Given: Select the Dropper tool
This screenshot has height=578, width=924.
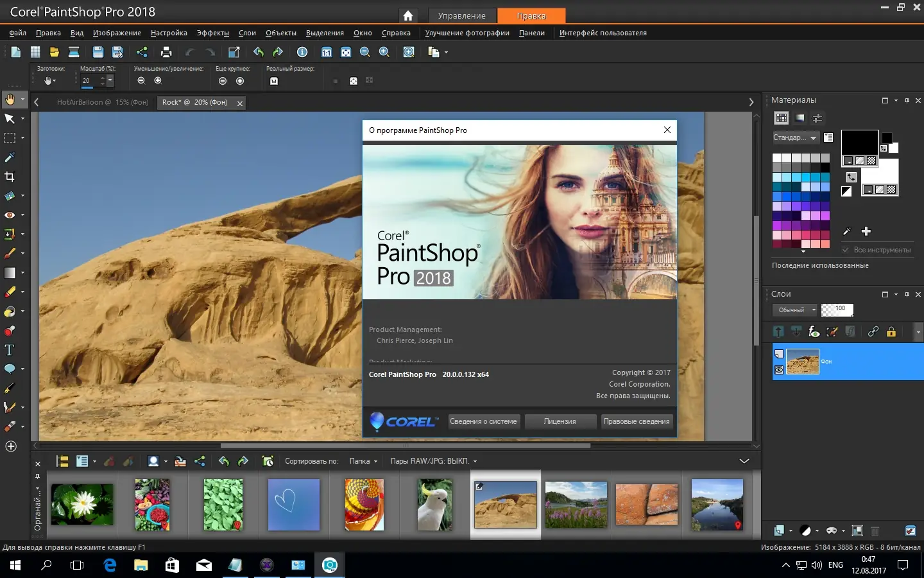Looking at the screenshot, I should tap(10, 157).
